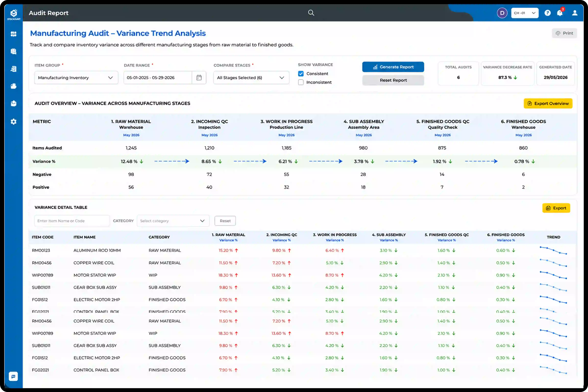This screenshot has width=588, height=392.
Task: Click the 0.78 % variance value
Action: pyautogui.click(x=522, y=162)
